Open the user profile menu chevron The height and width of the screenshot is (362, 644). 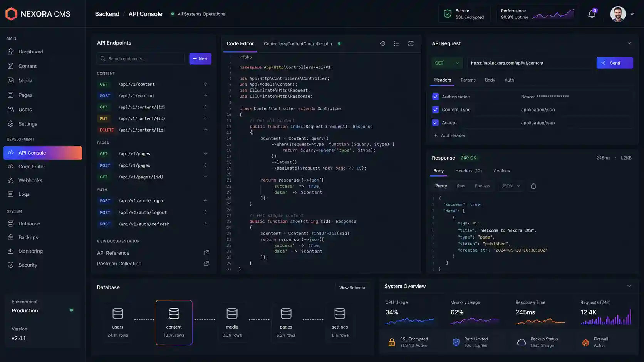pos(632,14)
